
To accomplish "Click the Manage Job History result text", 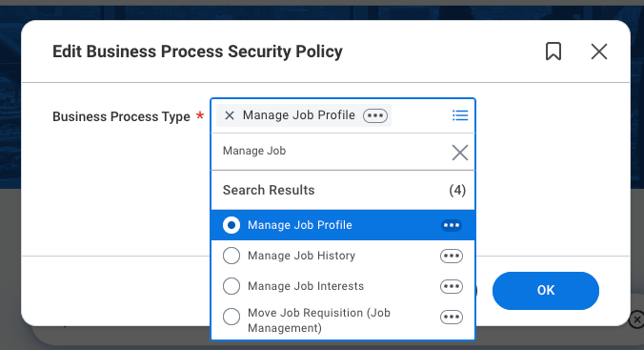I will tap(301, 256).
